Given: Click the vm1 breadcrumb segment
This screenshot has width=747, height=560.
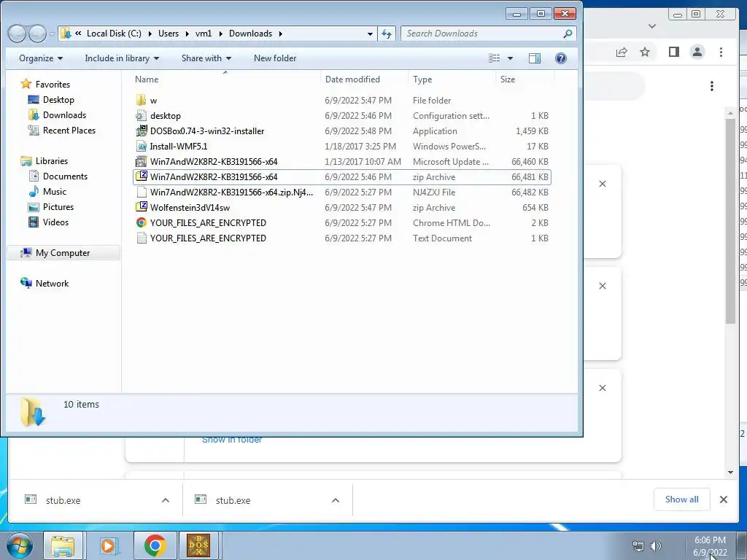Looking at the screenshot, I should (204, 34).
